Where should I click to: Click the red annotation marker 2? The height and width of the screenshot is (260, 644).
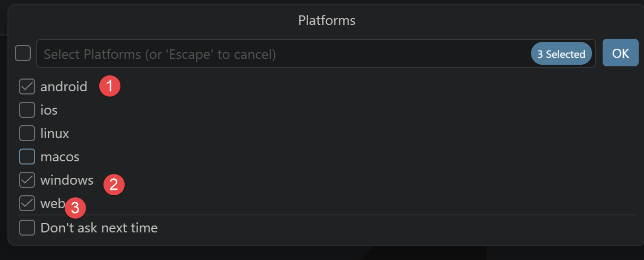coord(114,185)
